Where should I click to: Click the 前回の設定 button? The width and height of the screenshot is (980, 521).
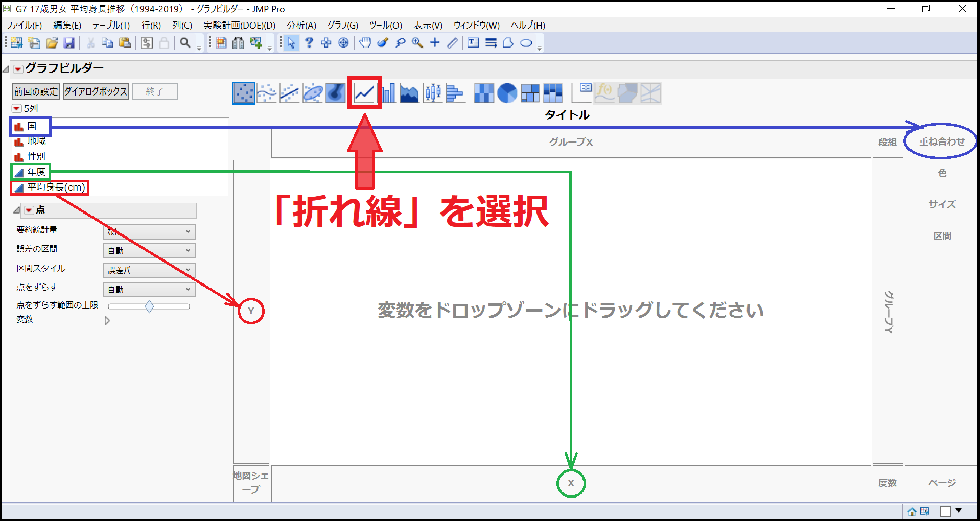tap(35, 91)
